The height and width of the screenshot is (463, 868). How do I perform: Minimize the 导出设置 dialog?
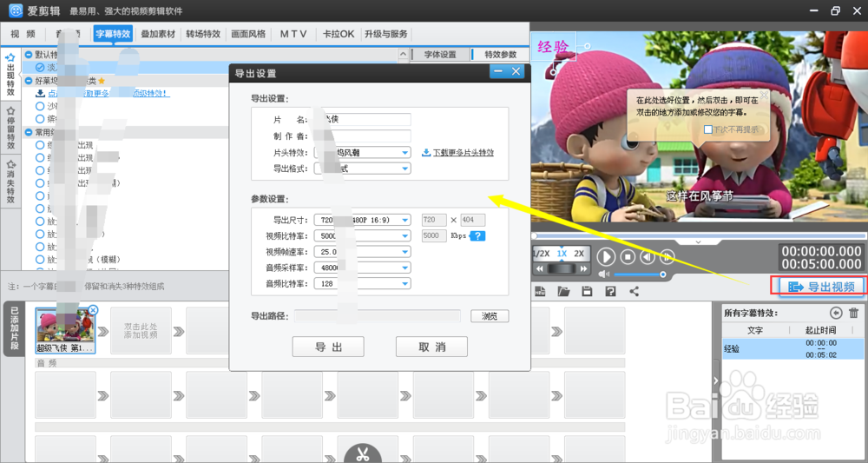[498, 71]
